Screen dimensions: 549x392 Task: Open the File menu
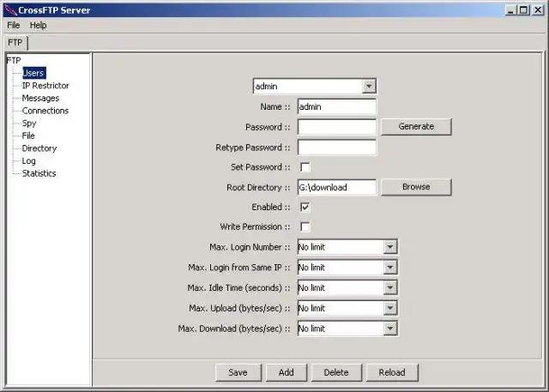[x=14, y=26]
